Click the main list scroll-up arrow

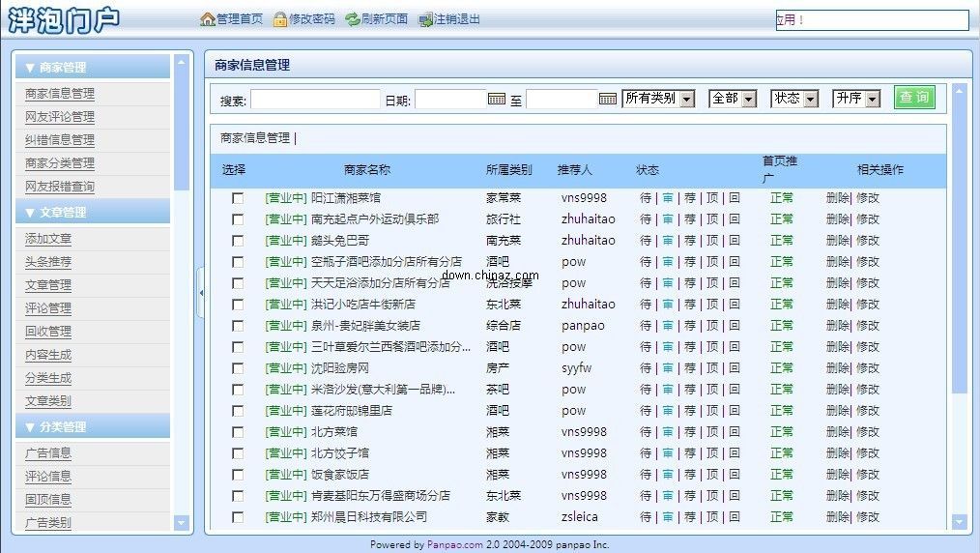click(x=960, y=91)
